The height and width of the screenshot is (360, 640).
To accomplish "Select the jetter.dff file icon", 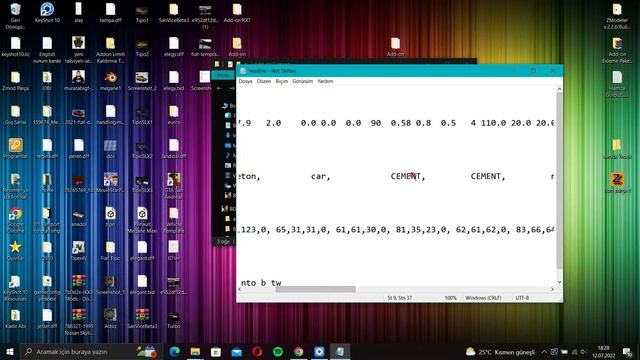I will pyautogui.click(x=47, y=319).
